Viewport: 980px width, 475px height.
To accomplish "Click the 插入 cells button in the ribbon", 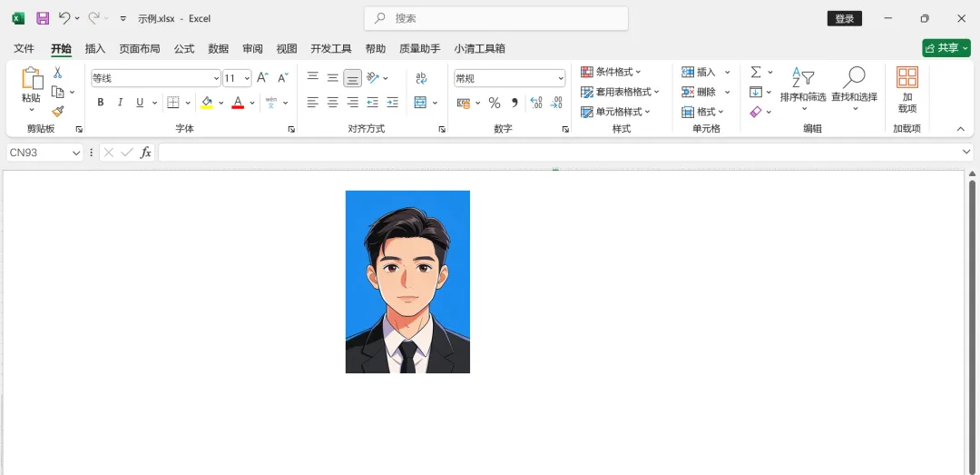I will (x=700, y=72).
